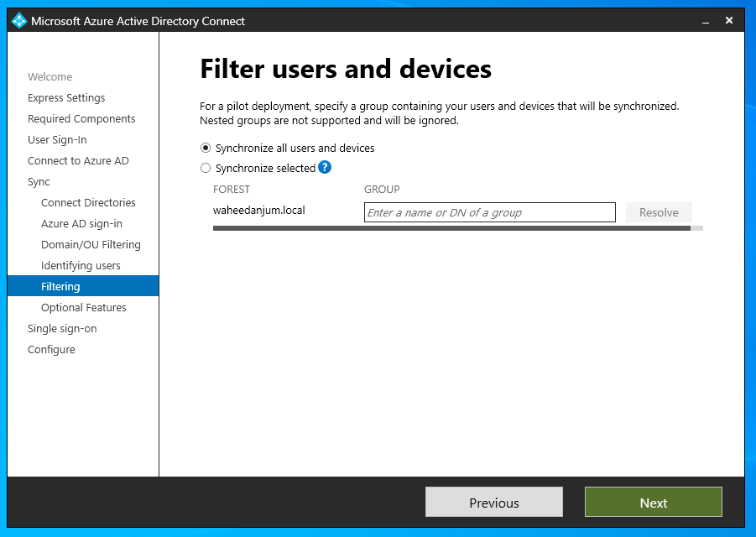Image resolution: width=756 pixels, height=537 pixels.
Task: Open the Express Settings step
Action: pyautogui.click(x=66, y=98)
